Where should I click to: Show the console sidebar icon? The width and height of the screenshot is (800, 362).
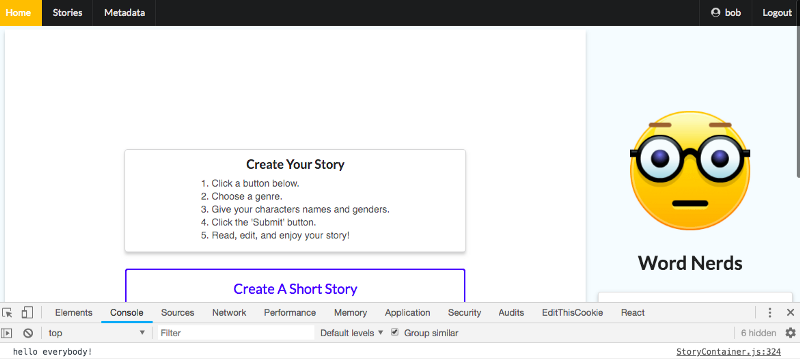click(7, 333)
